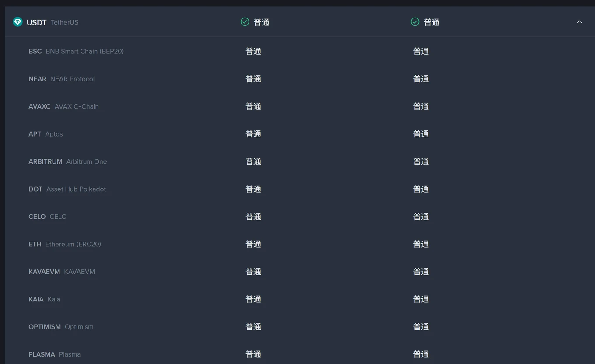Click the second green checkmark in the USDT header row
The height and width of the screenshot is (364, 595).
(415, 22)
